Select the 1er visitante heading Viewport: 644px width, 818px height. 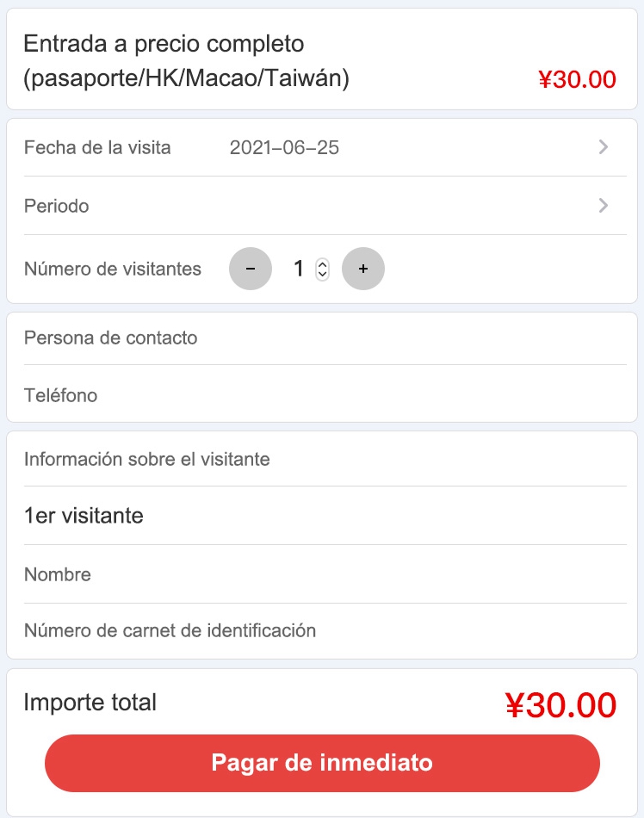coord(84,516)
